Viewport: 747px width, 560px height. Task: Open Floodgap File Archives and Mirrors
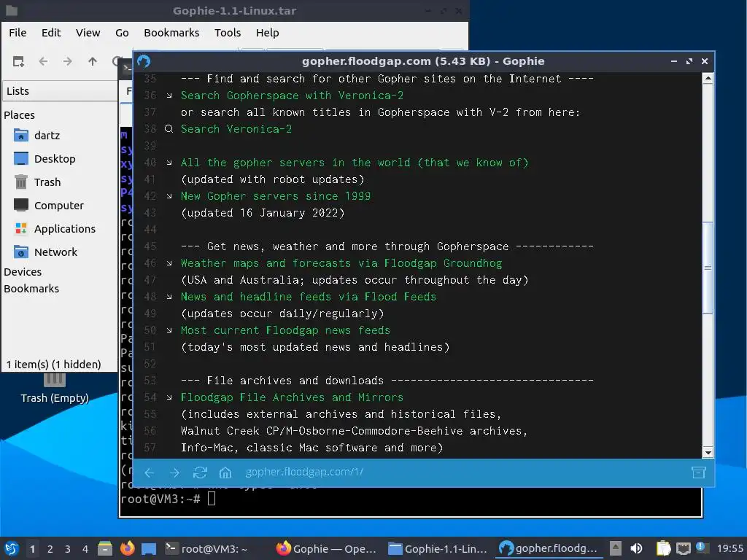click(292, 397)
